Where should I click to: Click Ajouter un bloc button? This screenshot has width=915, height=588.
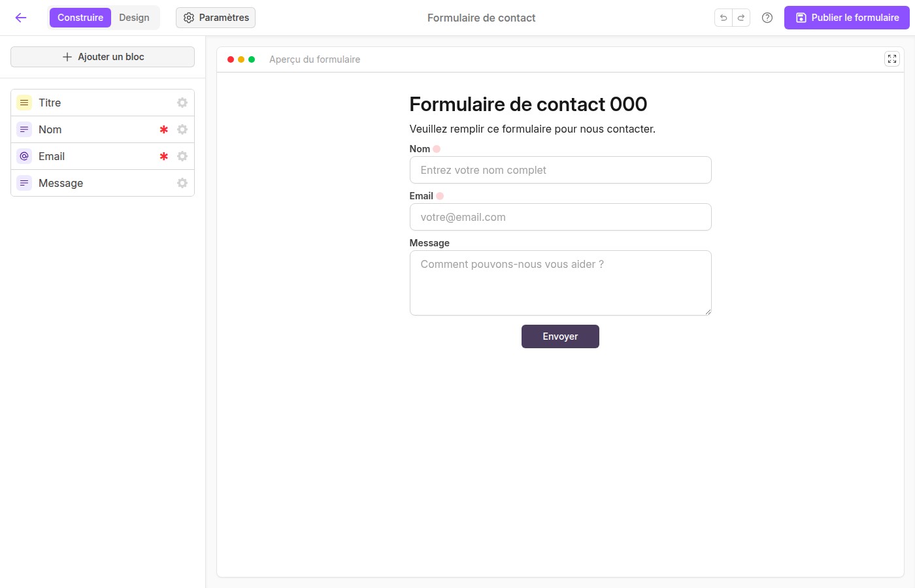coord(103,57)
